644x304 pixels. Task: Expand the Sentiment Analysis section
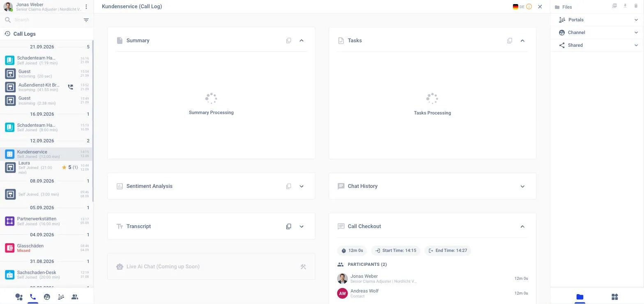click(301, 186)
